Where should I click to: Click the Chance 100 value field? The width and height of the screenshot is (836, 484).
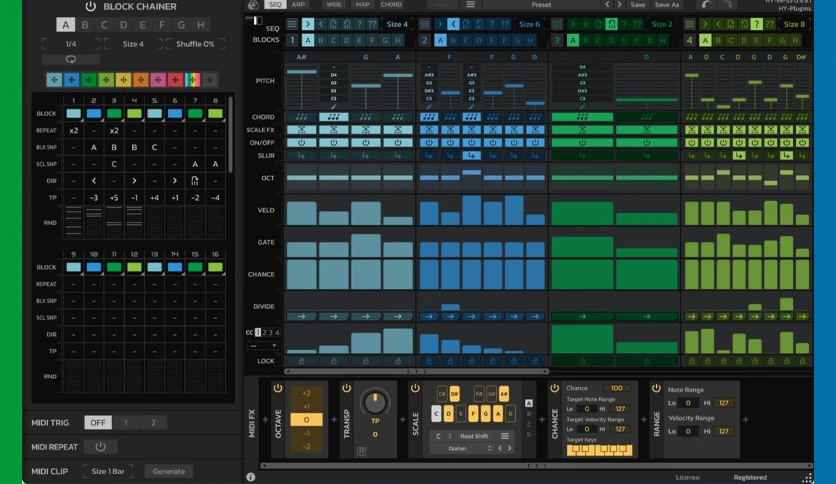(x=617, y=388)
